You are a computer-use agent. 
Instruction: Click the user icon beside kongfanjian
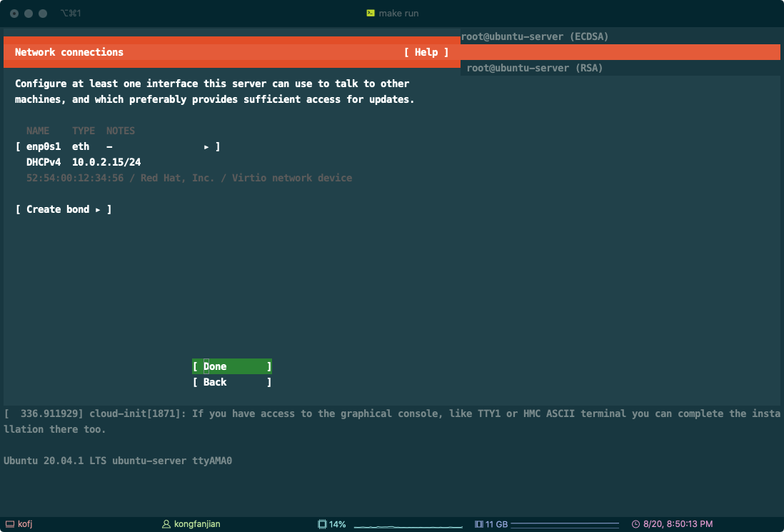point(166,524)
